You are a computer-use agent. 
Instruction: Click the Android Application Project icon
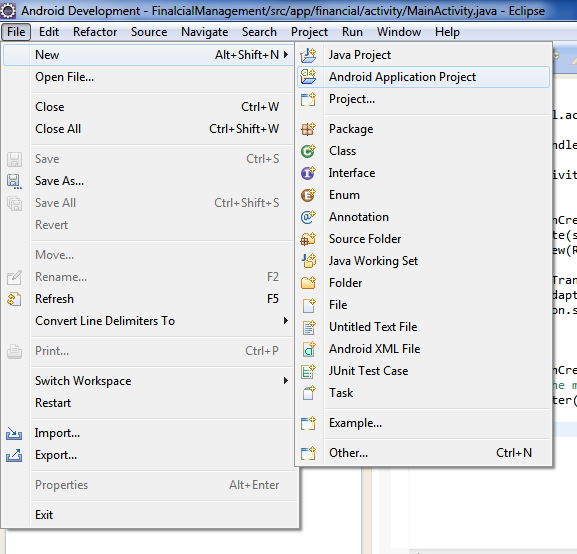[x=308, y=77]
